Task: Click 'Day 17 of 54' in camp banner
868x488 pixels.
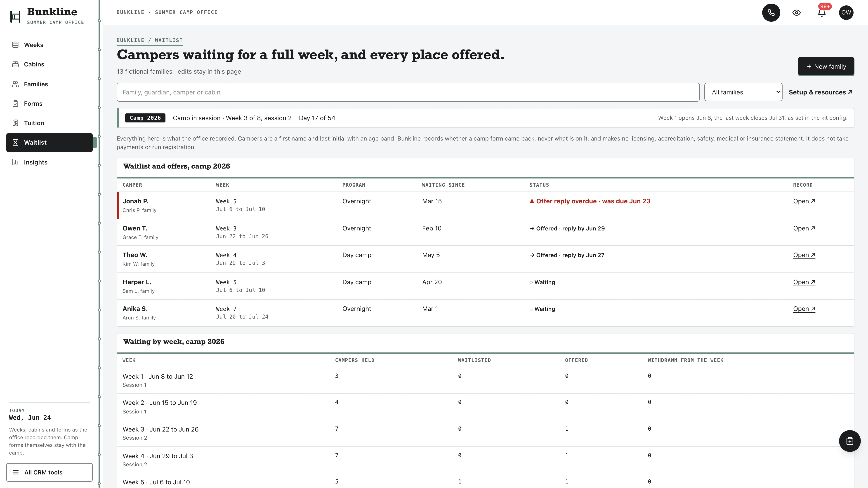Action: click(x=317, y=118)
